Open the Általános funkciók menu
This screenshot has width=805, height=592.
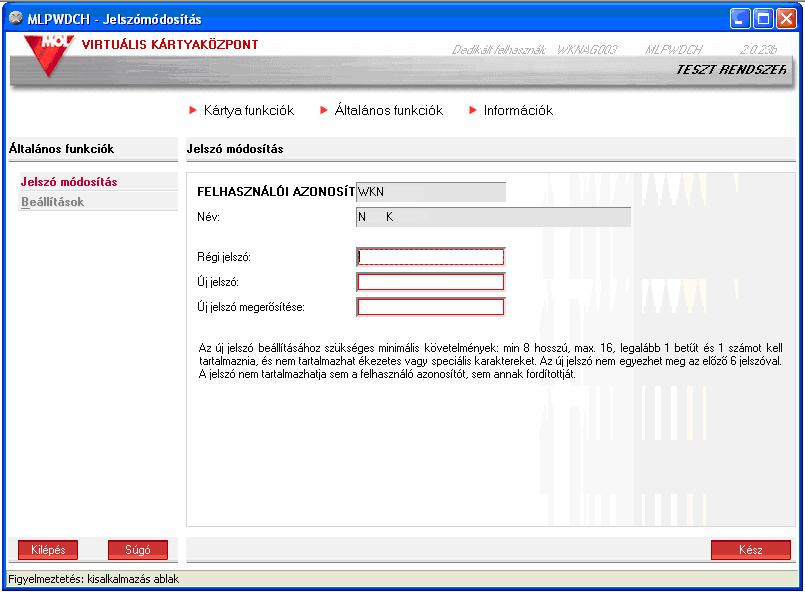[x=389, y=110]
